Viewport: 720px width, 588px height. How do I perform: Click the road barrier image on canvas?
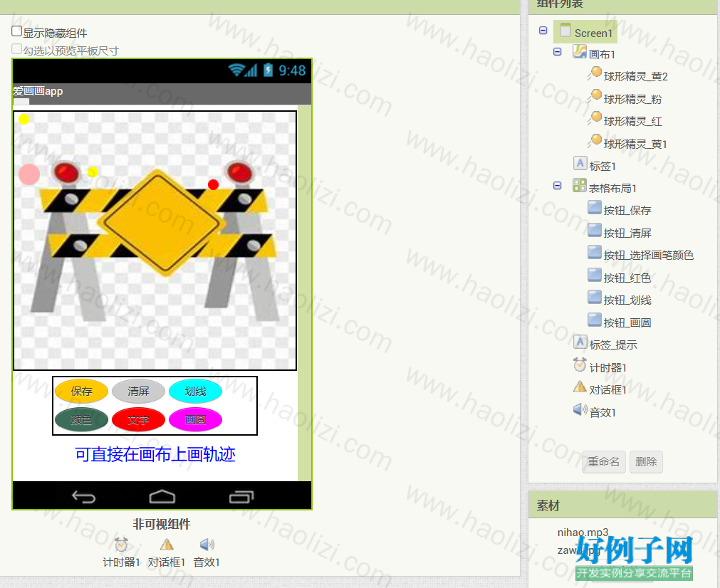[155, 241]
